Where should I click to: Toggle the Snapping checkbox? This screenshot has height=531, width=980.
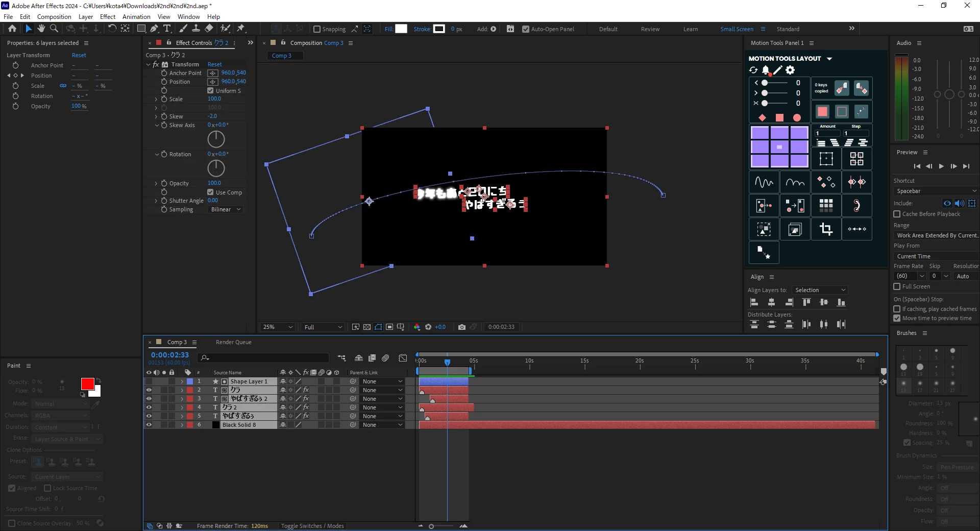317,29
